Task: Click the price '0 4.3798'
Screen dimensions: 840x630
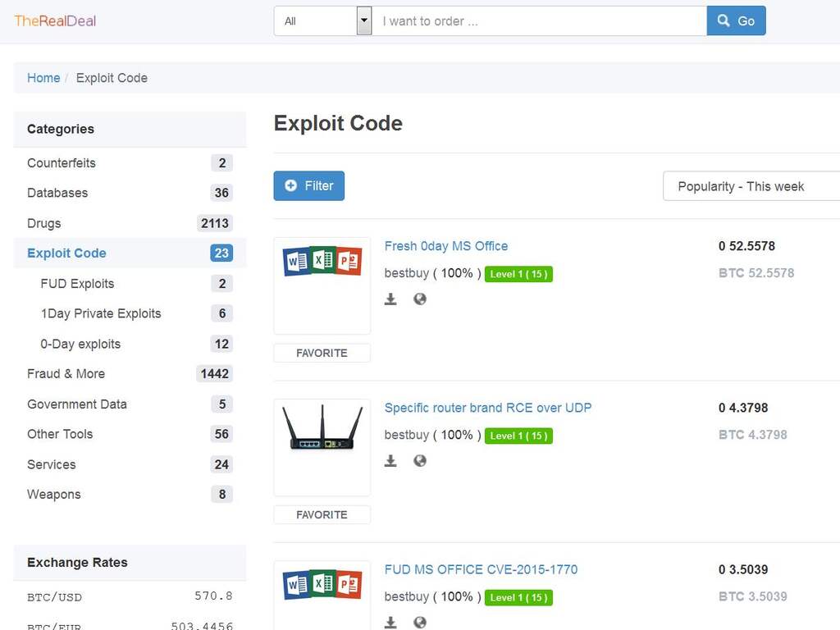Action: (x=743, y=408)
